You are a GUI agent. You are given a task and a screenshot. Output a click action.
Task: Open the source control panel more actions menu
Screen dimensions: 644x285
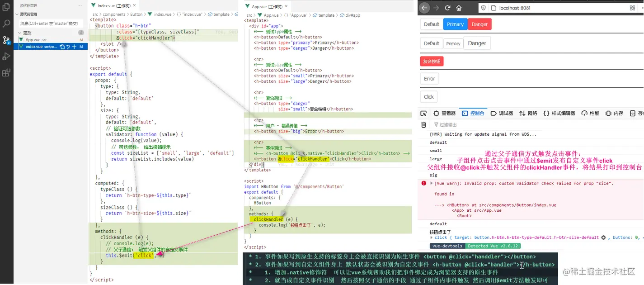(x=80, y=5)
